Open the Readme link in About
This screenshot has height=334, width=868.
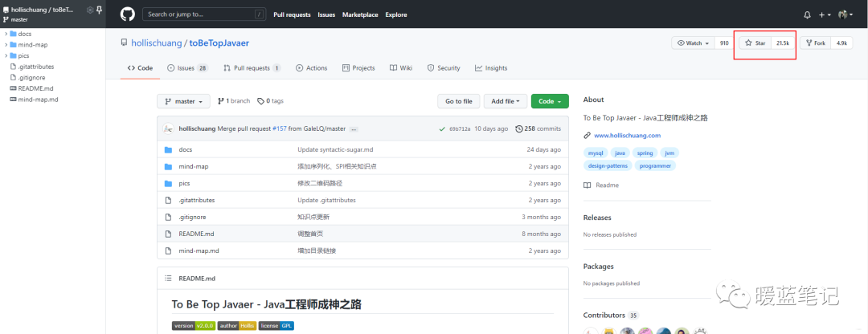(x=601, y=185)
